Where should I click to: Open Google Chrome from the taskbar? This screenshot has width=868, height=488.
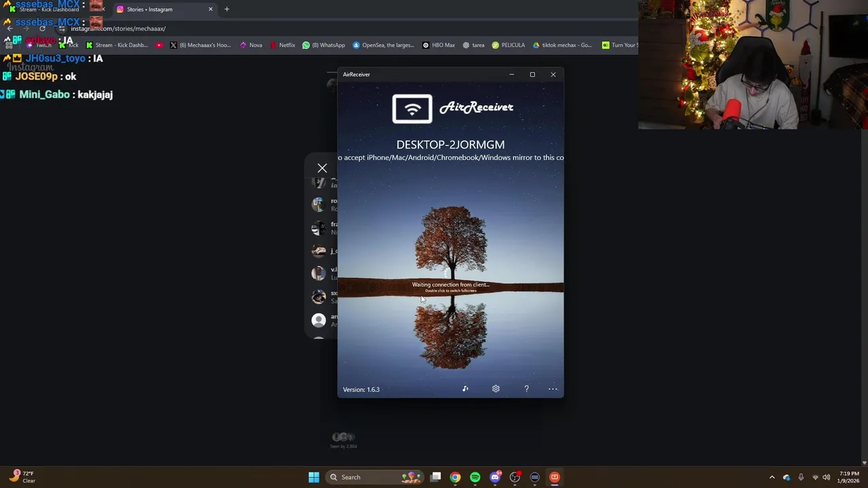[455, 477]
